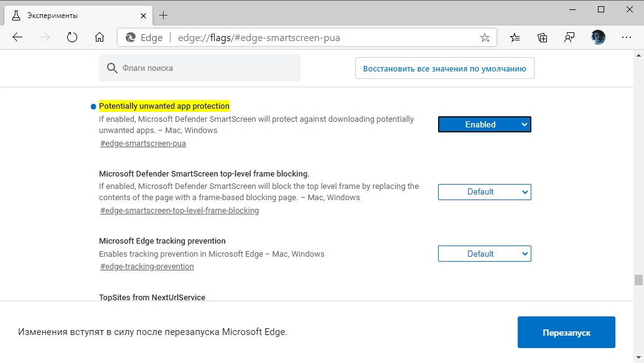Click the Favorites bar icon next to star
The image size is (644, 363).
(514, 37)
